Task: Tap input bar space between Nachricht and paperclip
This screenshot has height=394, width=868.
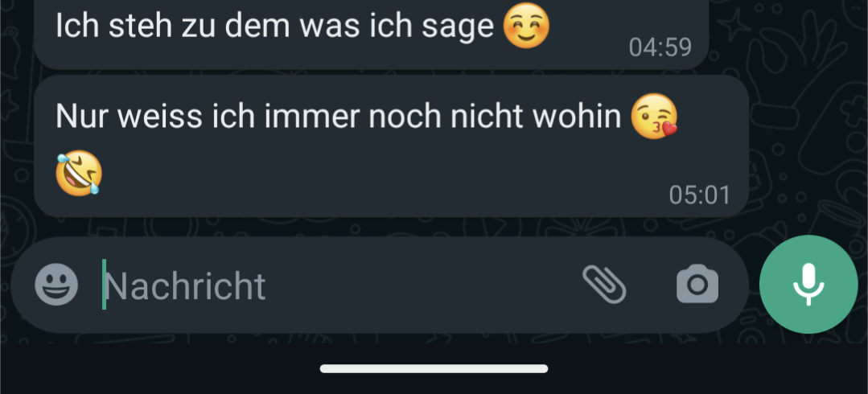Action: [423, 285]
